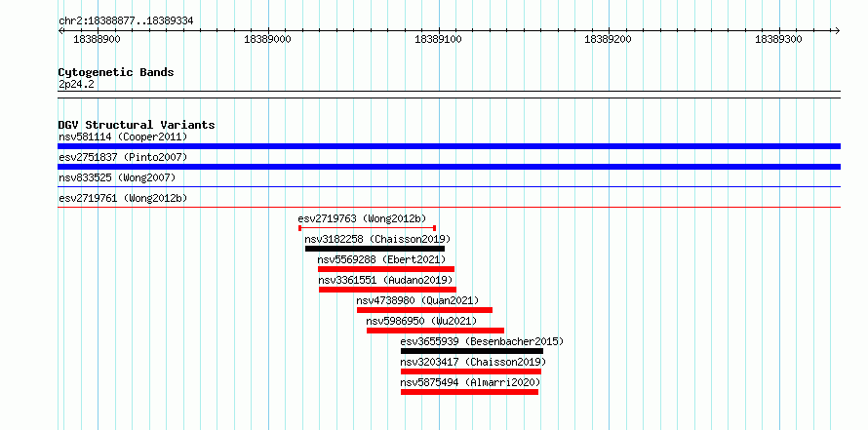
Task: Click the 2p24.2 band label
Action: click(76, 85)
